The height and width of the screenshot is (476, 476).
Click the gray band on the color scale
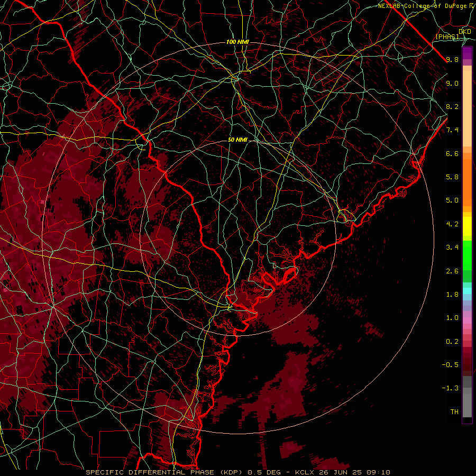tap(467, 397)
